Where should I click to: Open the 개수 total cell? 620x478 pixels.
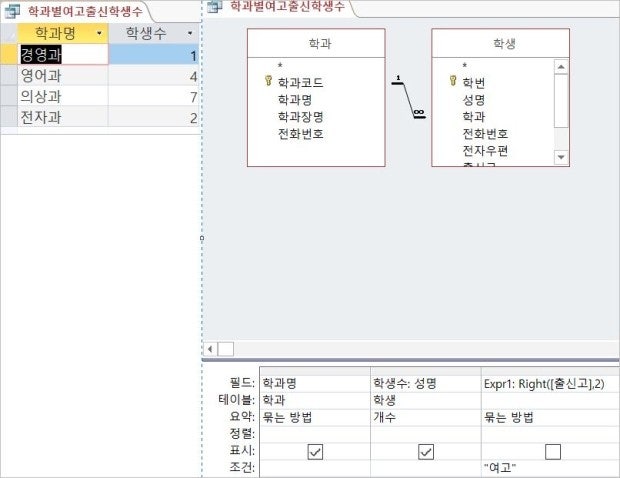(x=426, y=417)
